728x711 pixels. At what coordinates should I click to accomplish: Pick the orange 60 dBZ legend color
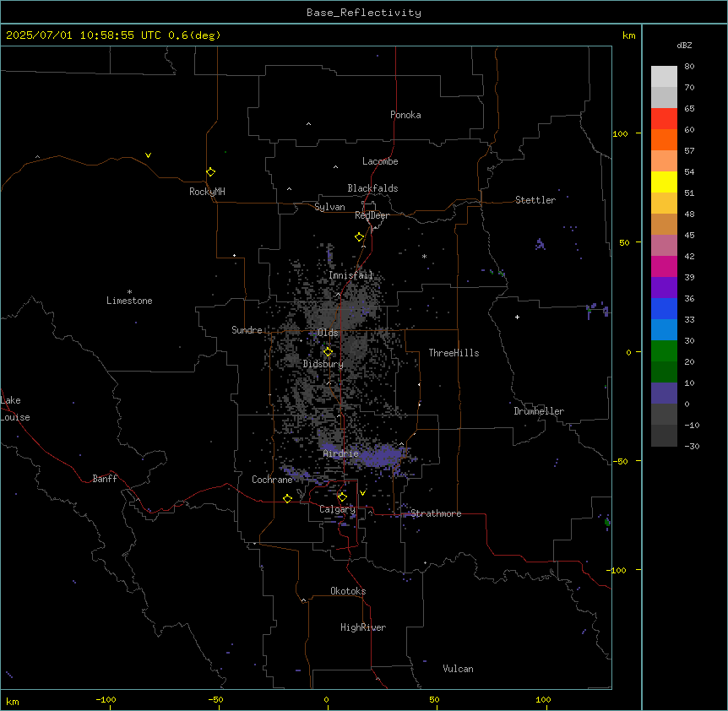point(664,139)
